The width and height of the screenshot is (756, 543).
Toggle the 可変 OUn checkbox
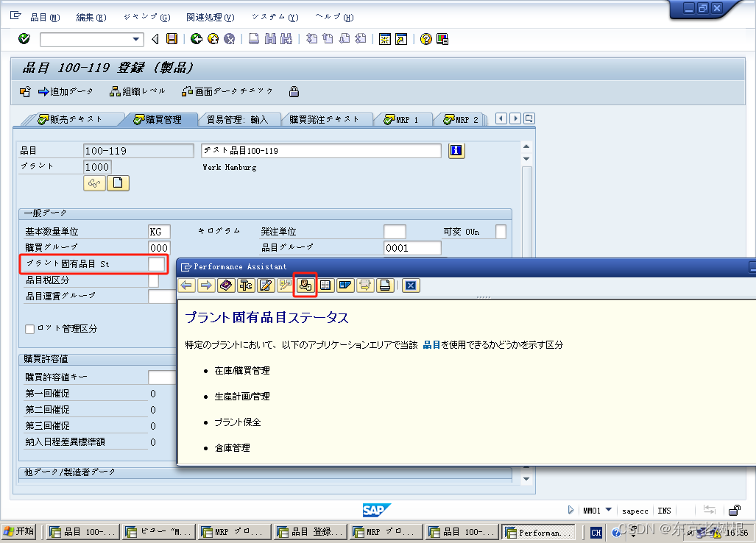tap(501, 232)
